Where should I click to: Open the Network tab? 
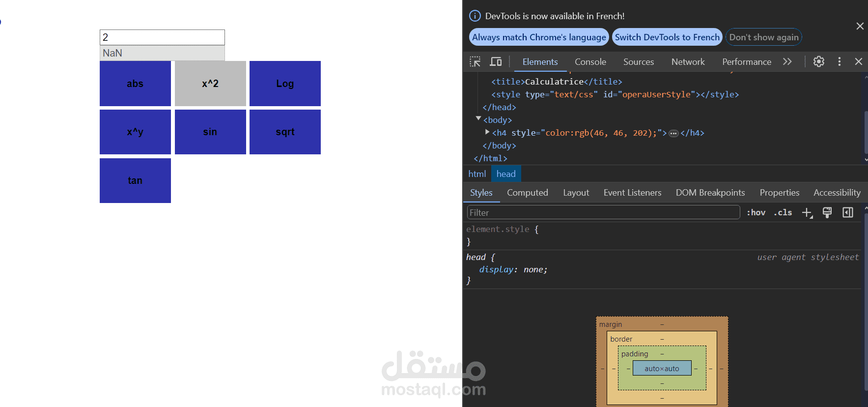click(688, 62)
